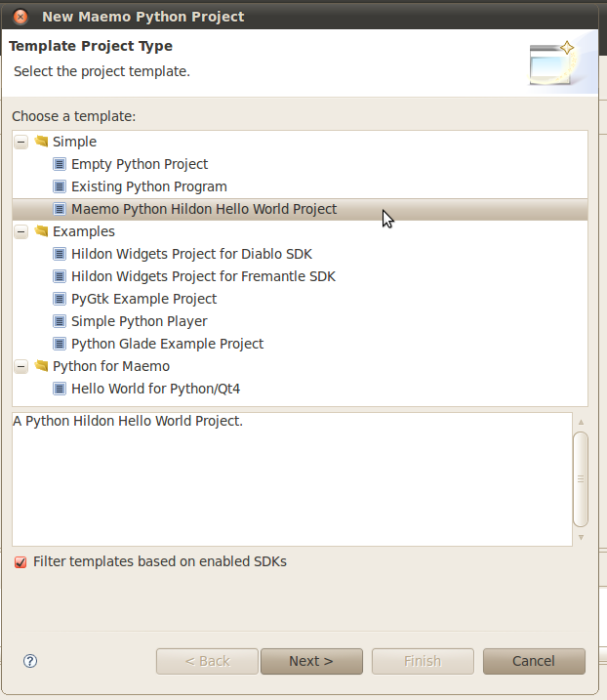Click the icon next to Hildon Widgets Diablo SDK
This screenshot has height=700, width=607.
tap(60, 254)
